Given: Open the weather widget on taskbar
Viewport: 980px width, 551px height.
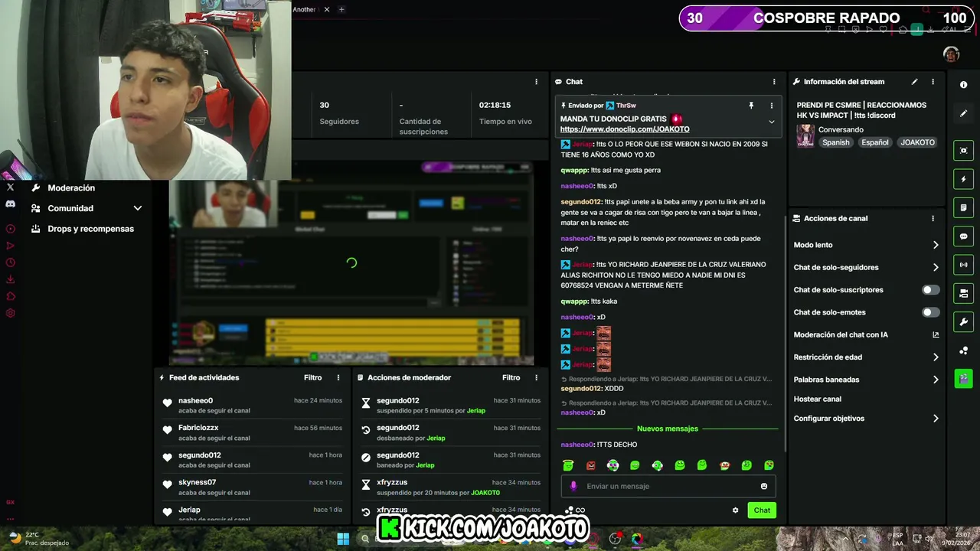Looking at the screenshot, I should (x=37, y=539).
